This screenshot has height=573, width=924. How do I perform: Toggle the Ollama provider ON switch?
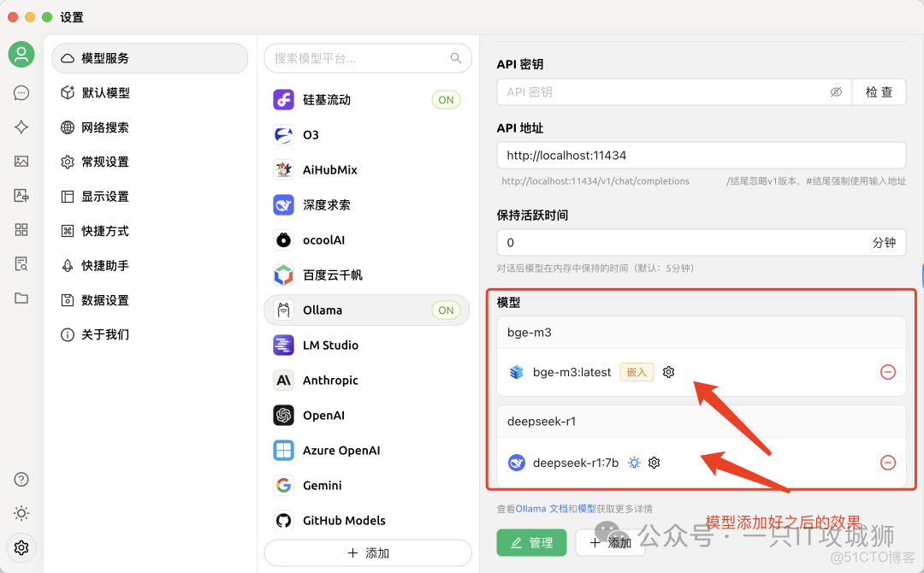pos(446,310)
